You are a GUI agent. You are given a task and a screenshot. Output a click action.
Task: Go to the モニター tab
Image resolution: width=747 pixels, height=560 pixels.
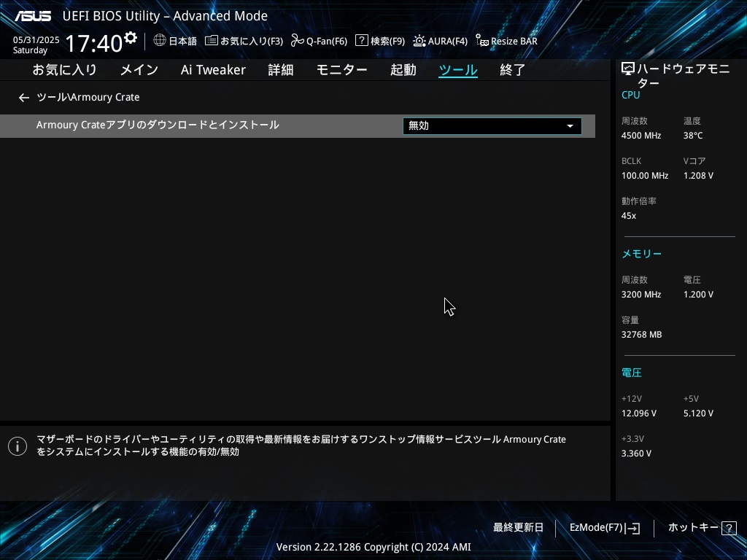[x=341, y=70]
